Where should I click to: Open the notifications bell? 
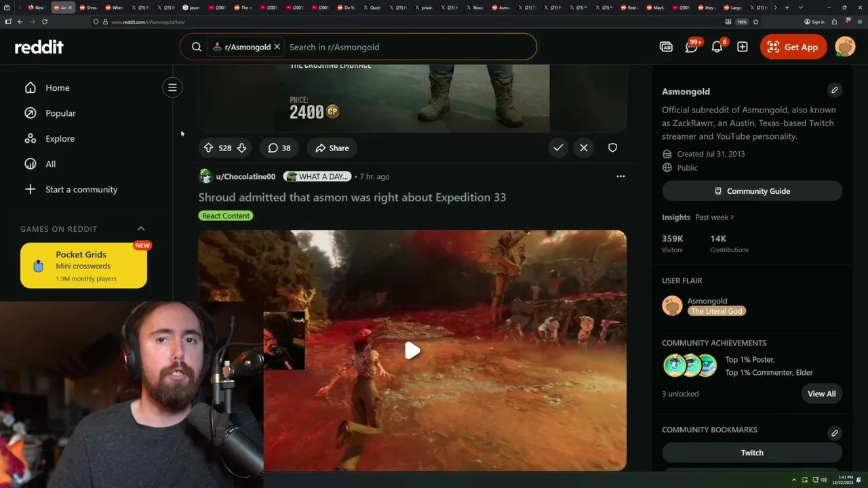point(717,47)
